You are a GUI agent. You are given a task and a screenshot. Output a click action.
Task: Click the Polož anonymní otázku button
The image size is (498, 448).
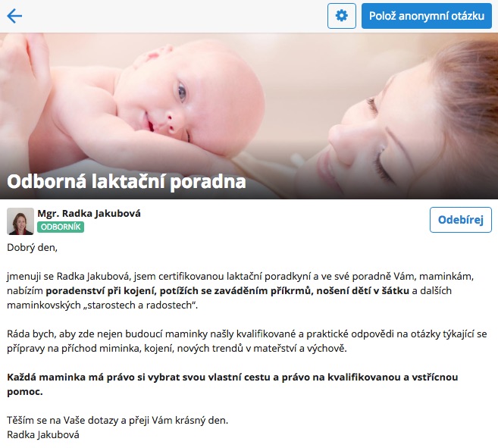(427, 16)
